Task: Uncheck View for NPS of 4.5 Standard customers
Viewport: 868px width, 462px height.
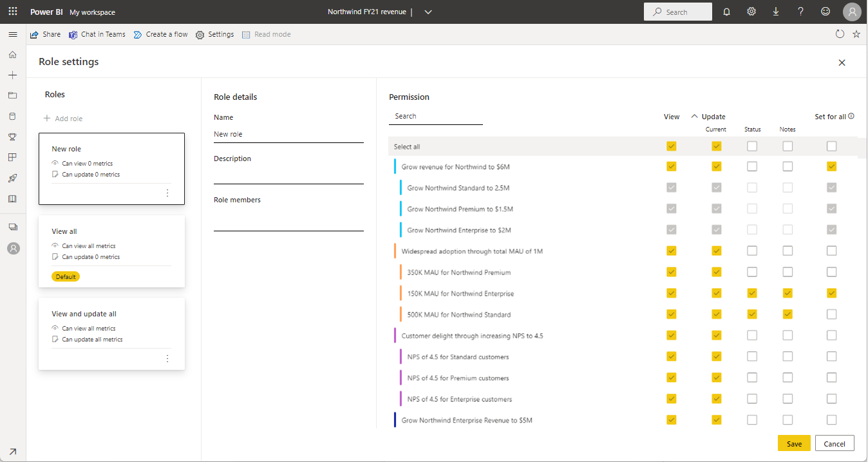Action: point(672,356)
